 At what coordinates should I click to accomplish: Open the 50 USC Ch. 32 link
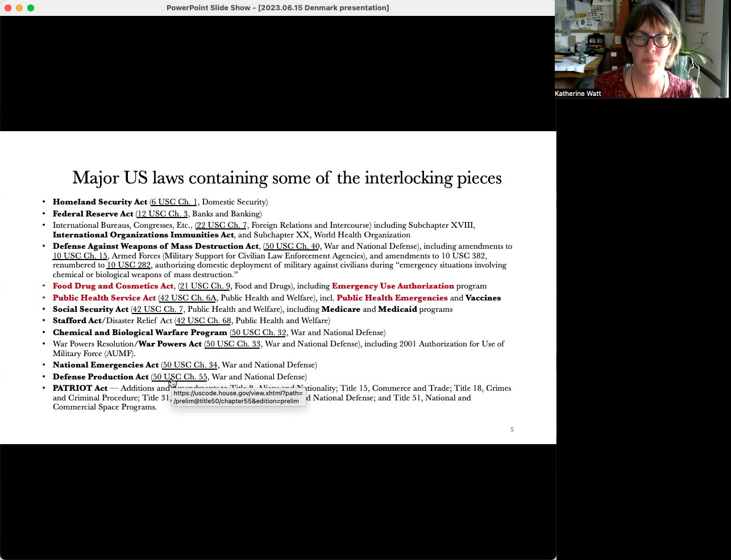[x=259, y=333]
